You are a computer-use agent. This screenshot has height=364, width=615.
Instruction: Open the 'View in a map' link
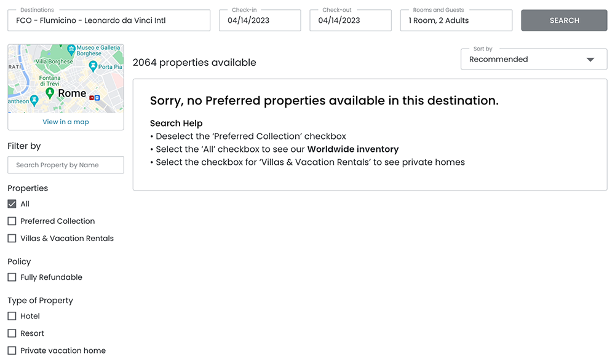coord(66,122)
